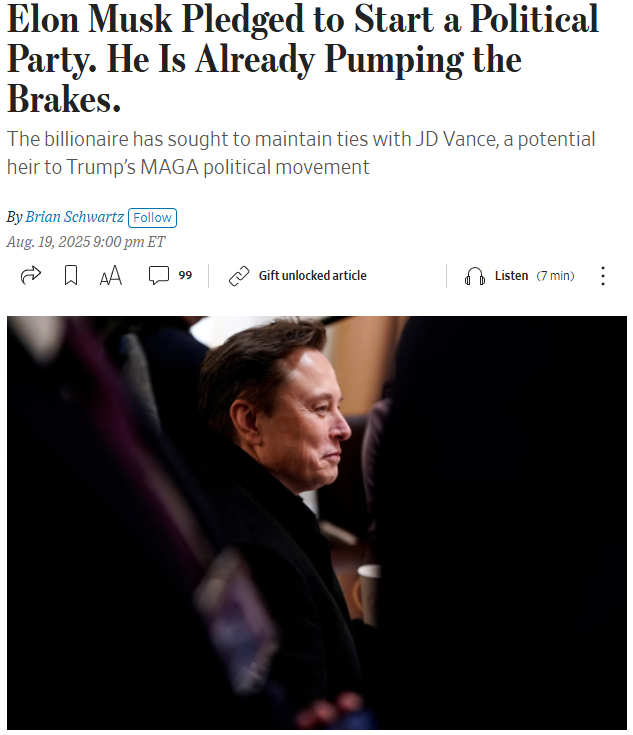The image size is (633, 735).
Task: Follow the author with the Follow button
Action: pos(152,217)
